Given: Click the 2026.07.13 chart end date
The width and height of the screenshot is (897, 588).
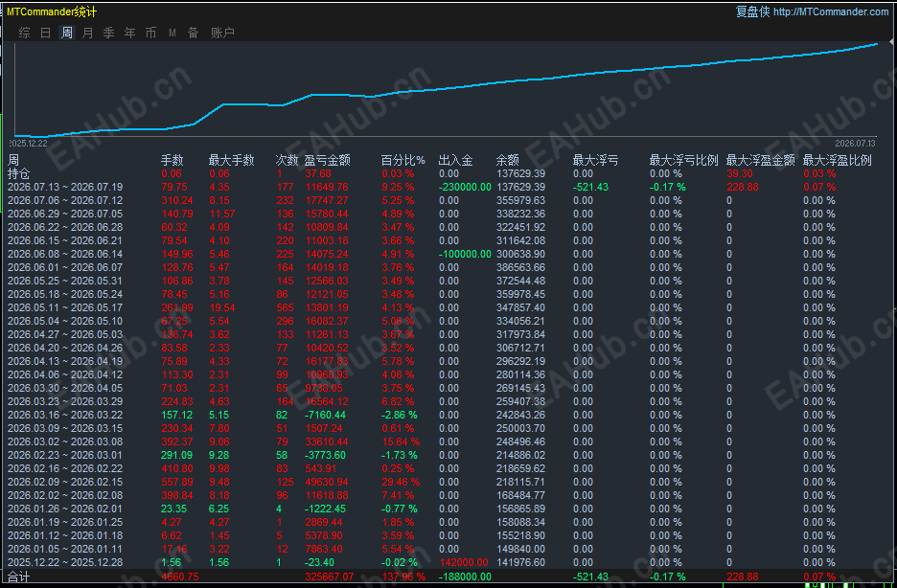Looking at the screenshot, I should tap(855, 144).
